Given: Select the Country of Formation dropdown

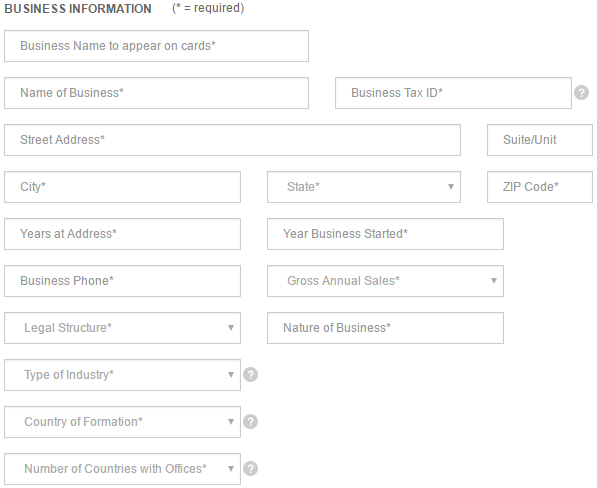Looking at the screenshot, I should 123,422.
